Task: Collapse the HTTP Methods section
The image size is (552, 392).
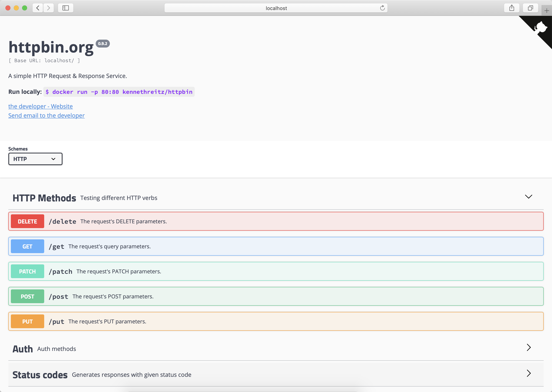Action: [x=528, y=197]
